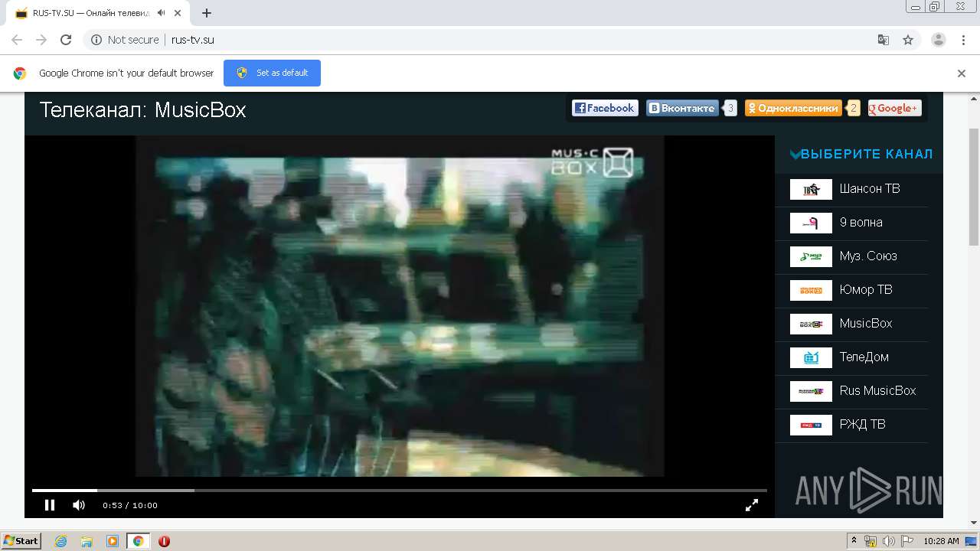The width and height of the screenshot is (980, 551).
Task: Open the Chrome profile avatar menu
Action: [939, 40]
